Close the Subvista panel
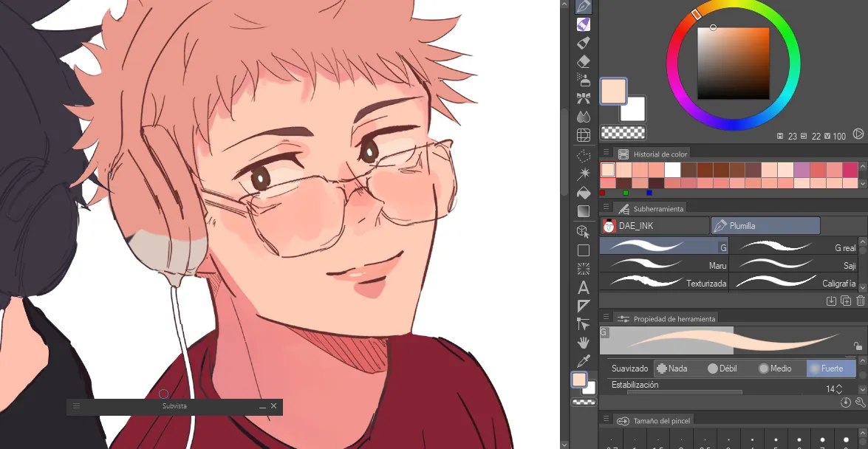 273,406
